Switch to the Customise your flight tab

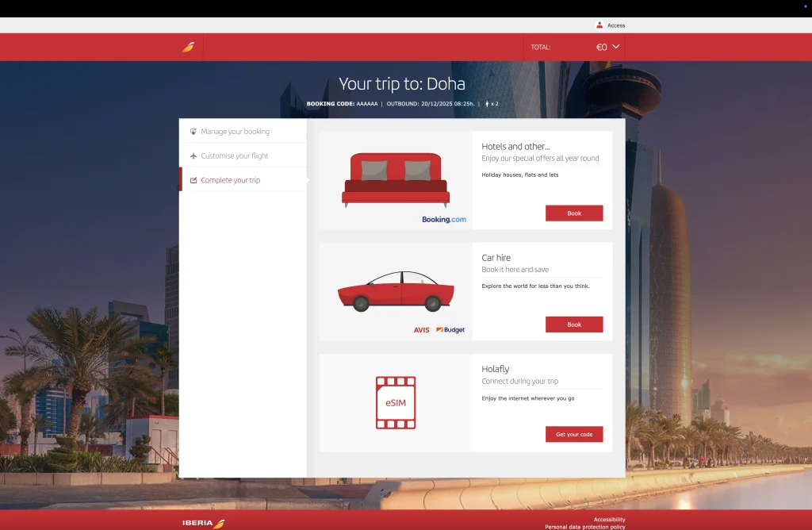[243, 156]
